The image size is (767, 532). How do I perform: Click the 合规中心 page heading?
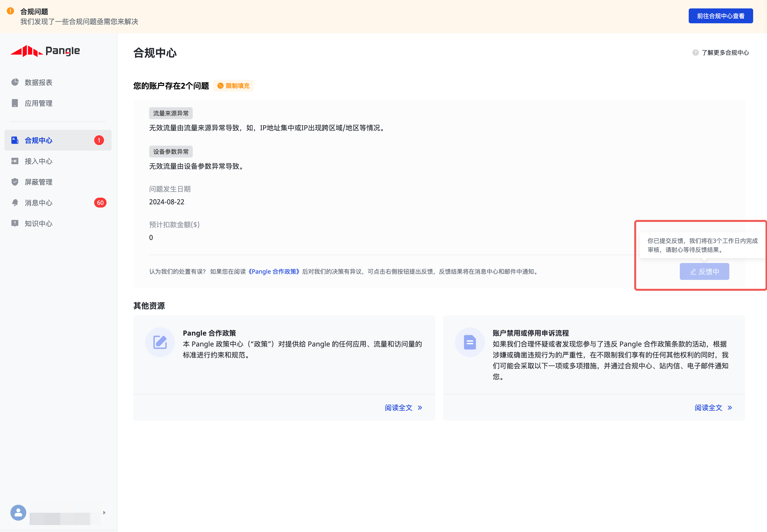click(x=155, y=53)
